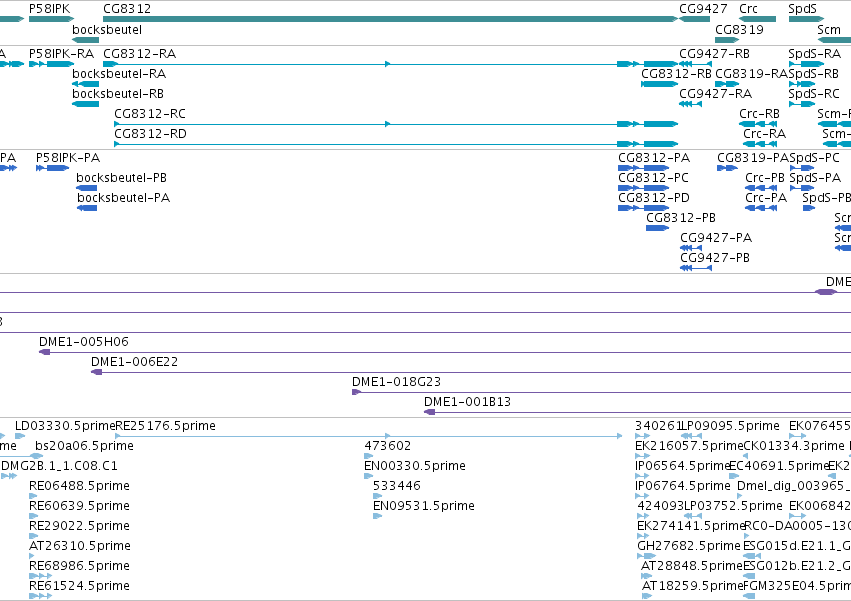Click the Scm gene label
The height and width of the screenshot is (601, 851).
click(829, 29)
